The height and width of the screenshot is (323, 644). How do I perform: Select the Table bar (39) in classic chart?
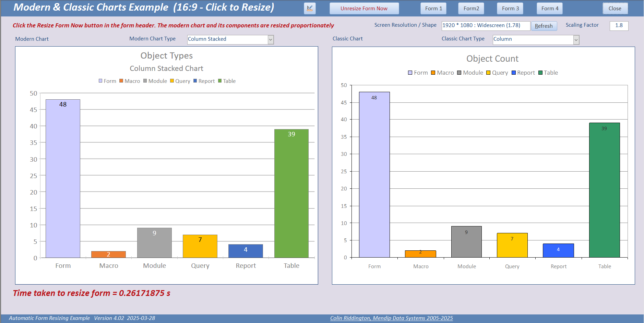tap(605, 190)
